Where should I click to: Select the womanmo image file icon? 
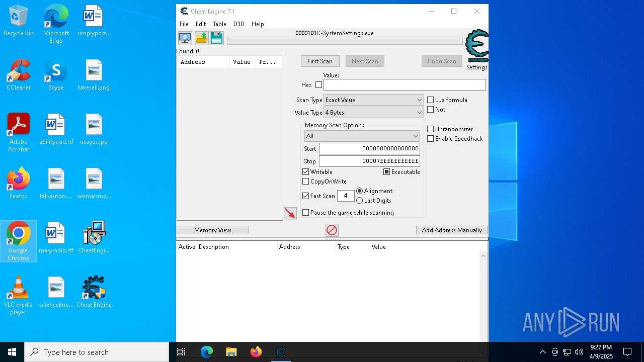pyautogui.click(x=94, y=184)
